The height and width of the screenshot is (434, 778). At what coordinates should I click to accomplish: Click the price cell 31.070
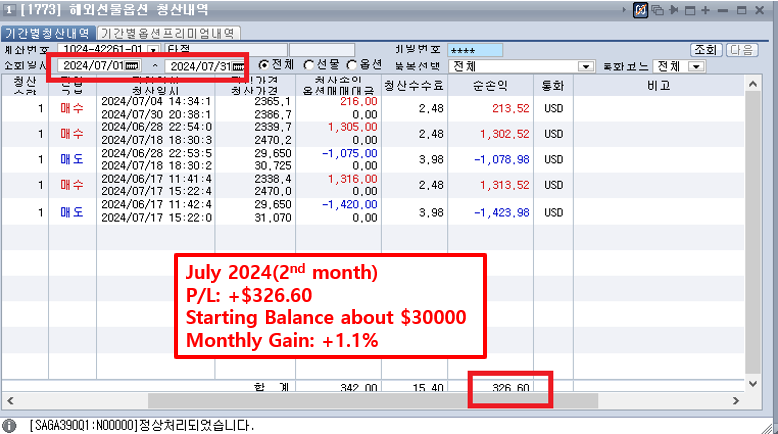click(273, 217)
